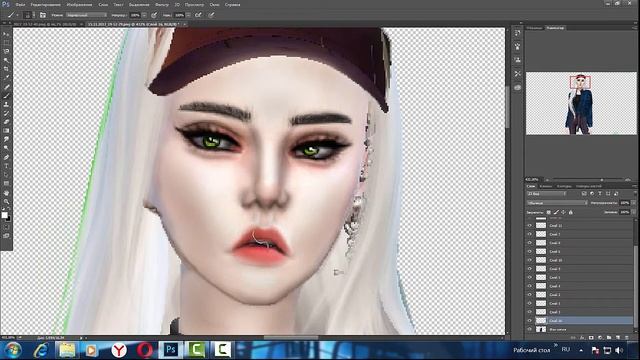The width and height of the screenshot is (640, 360).
Task: Click the layer opacity value field
Action: [x=624, y=203]
